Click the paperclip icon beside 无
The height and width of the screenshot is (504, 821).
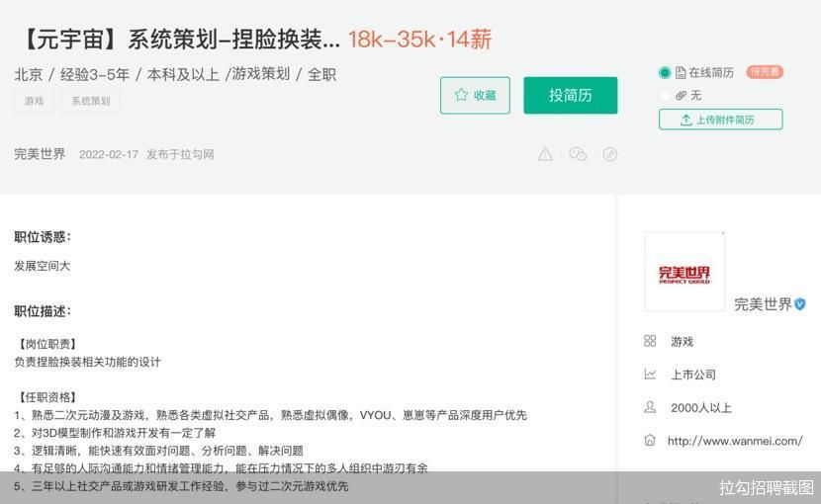681,95
